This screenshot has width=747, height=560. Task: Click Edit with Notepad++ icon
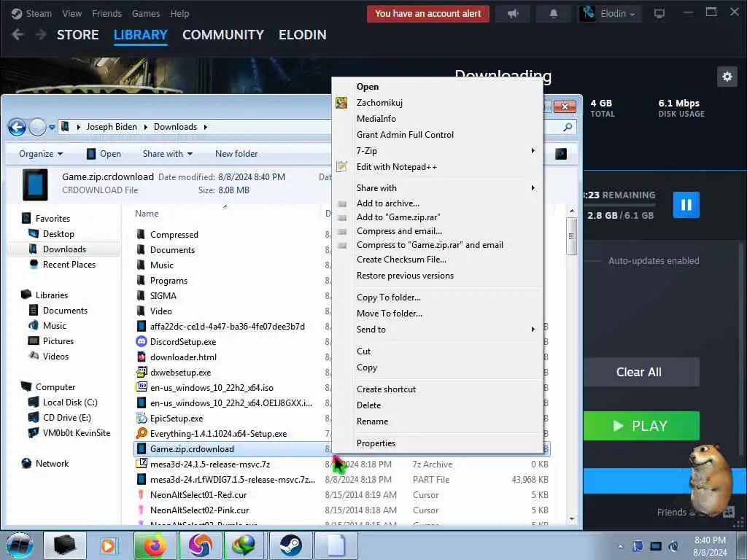click(x=341, y=166)
